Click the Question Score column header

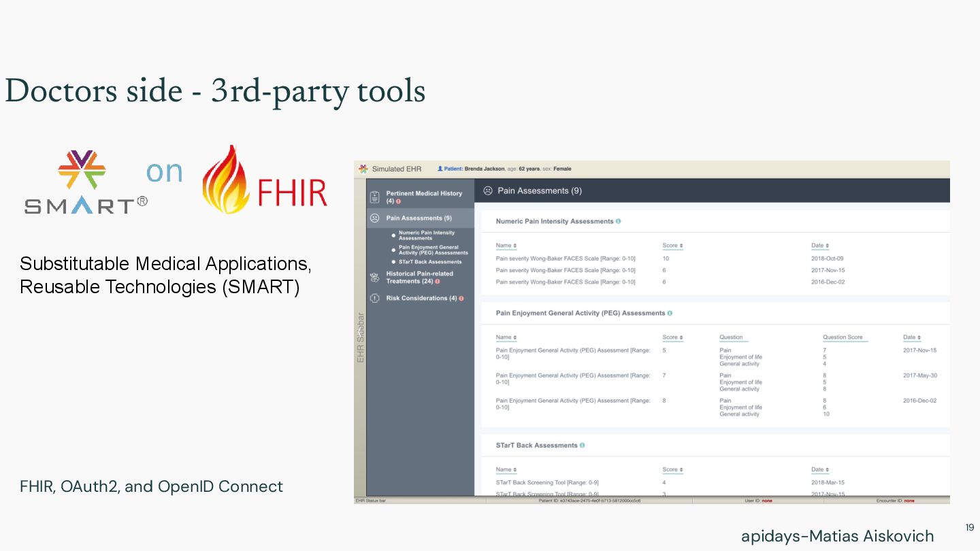coord(843,337)
